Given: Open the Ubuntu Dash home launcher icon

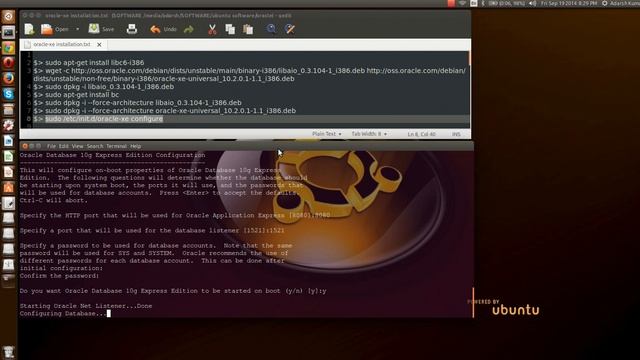Looking at the screenshot, I should [9, 16].
